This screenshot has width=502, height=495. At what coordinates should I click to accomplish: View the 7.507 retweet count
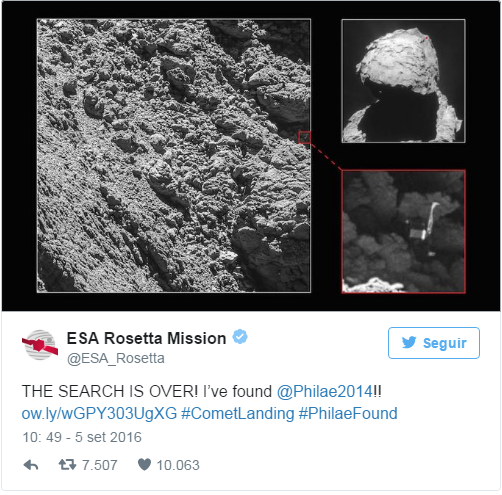coord(100,465)
